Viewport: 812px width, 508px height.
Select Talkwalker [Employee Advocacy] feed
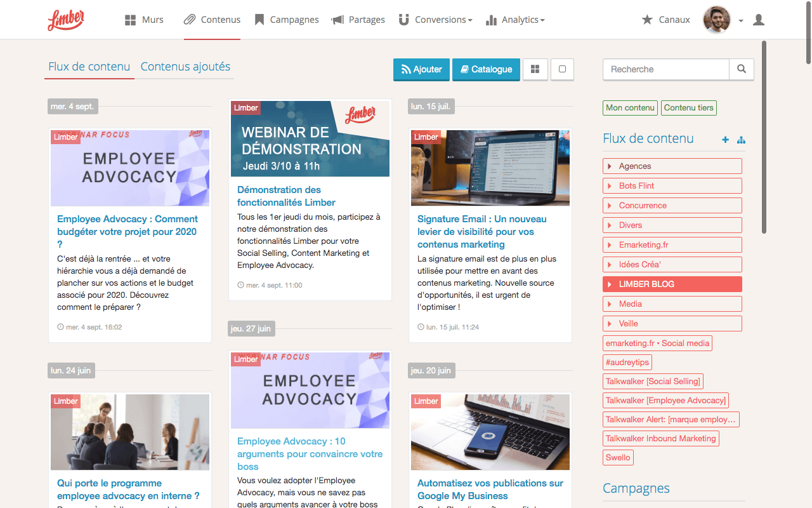(x=665, y=401)
